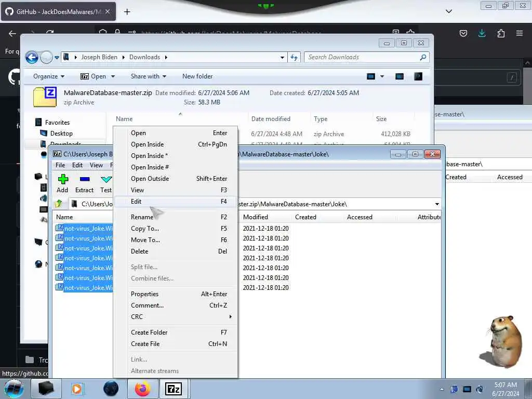Click New folder in Explorer toolbar
This screenshot has height=399, width=532.
pyautogui.click(x=197, y=76)
